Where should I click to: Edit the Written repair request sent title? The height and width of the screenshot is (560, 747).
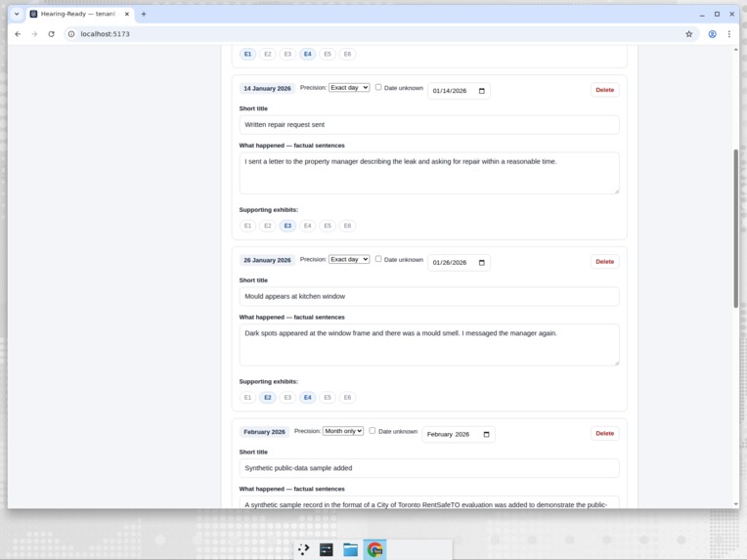click(x=429, y=125)
